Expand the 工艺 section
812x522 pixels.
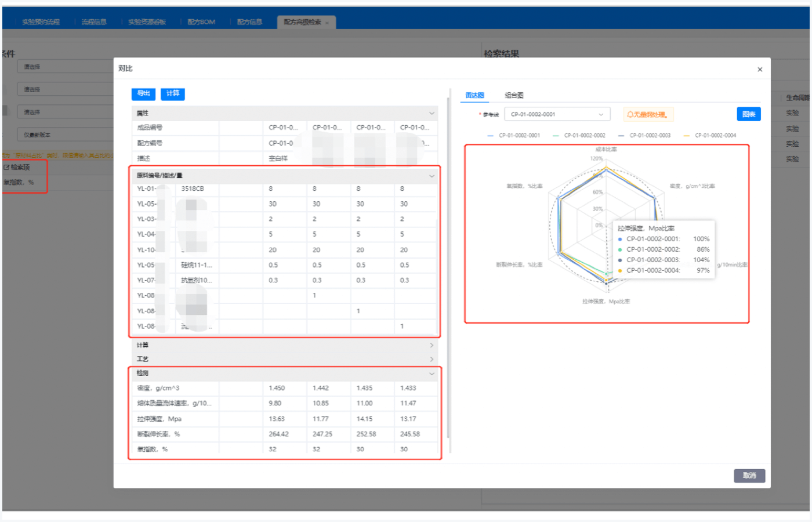432,359
